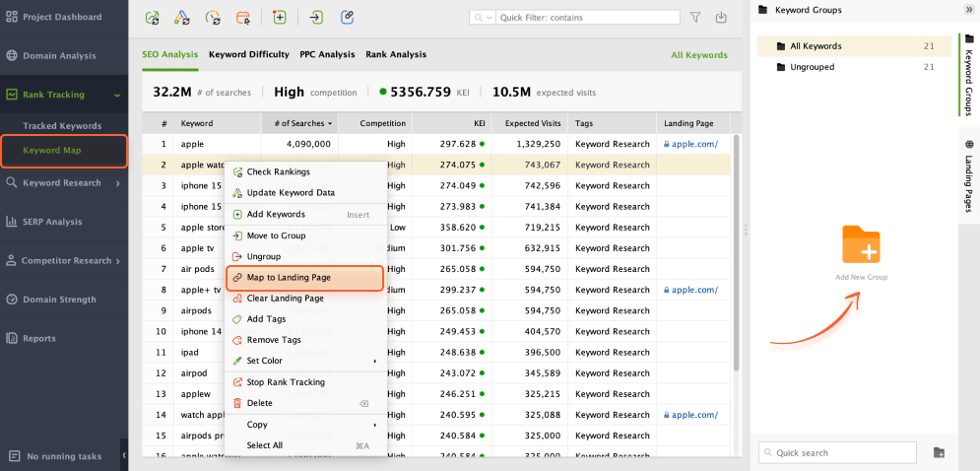Open the Quick Filter search options dropdown
Screen dimensions: 980x471
point(483,18)
